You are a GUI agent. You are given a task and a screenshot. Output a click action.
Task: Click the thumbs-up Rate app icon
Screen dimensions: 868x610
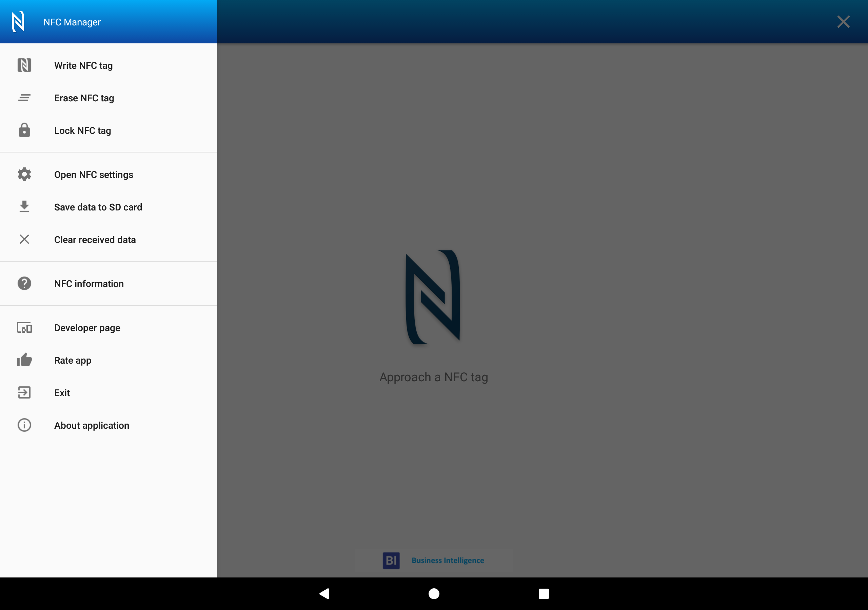point(24,360)
